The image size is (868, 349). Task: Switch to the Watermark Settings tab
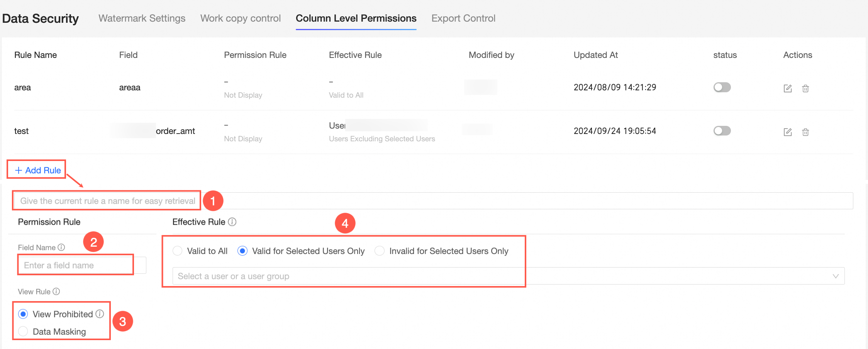(x=142, y=18)
